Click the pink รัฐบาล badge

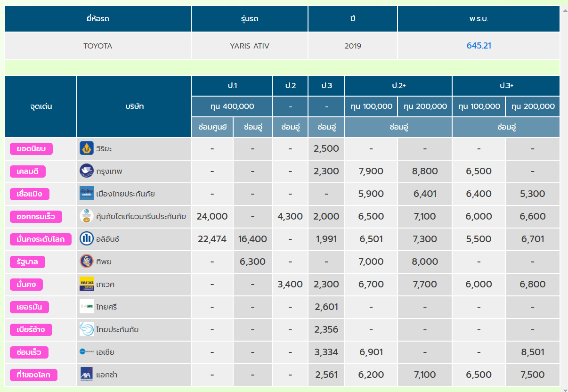27,262
